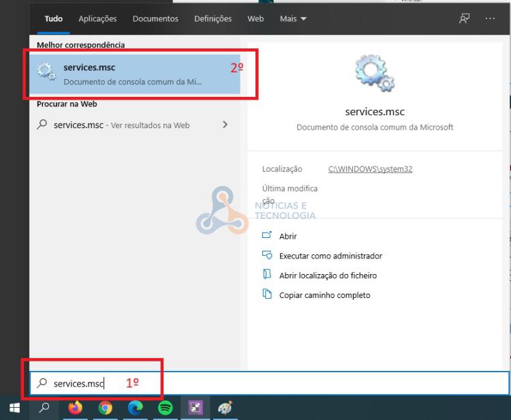511x420 pixels.
Task: Click the feedback person icon
Action: pos(464,18)
